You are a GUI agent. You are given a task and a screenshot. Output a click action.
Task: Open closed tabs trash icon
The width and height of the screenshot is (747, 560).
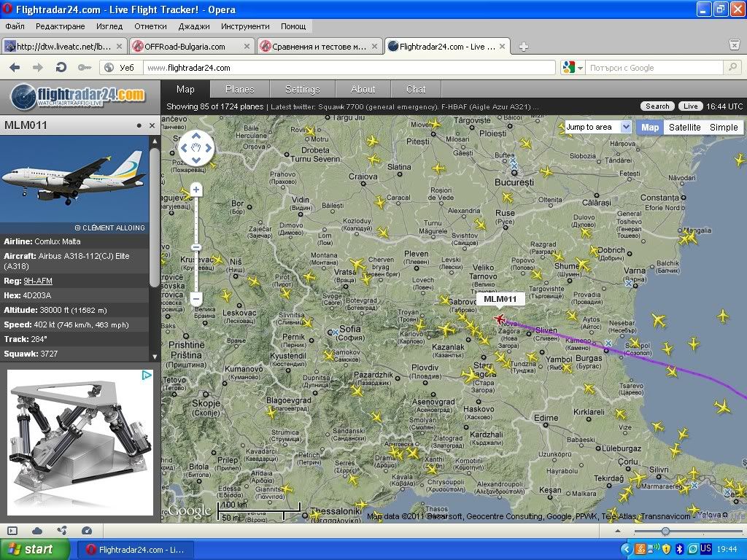click(734, 44)
